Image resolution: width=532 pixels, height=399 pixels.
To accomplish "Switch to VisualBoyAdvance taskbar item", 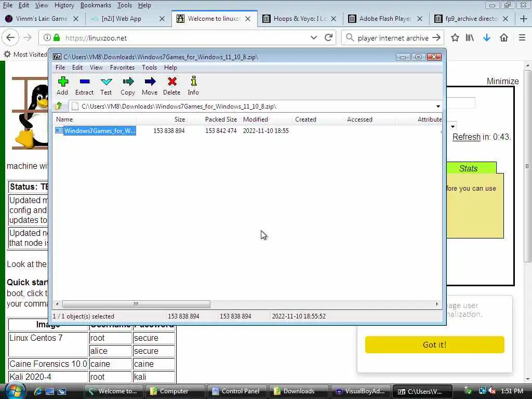I will click(x=361, y=391).
